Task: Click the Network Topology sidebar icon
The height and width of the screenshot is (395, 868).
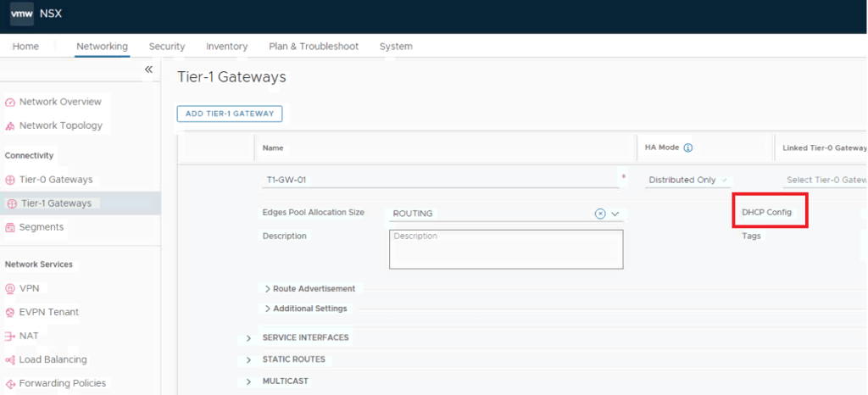Action: pyautogui.click(x=10, y=126)
